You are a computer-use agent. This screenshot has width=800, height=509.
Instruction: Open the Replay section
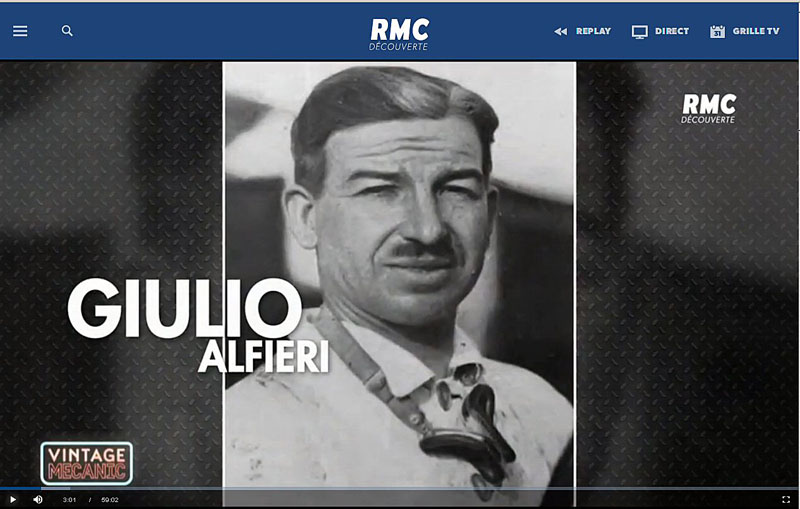pos(593,32)
